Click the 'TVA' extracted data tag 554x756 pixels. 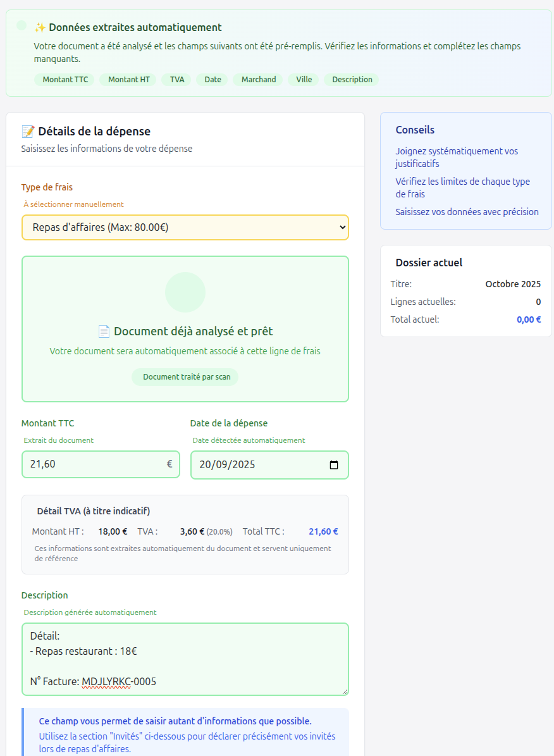click(x=177, y=80)
